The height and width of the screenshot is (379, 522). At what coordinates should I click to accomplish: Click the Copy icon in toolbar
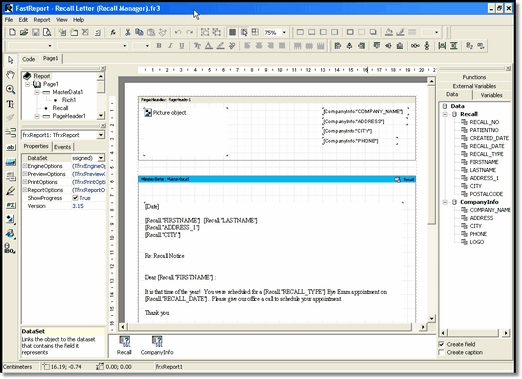tap(139, 32)
